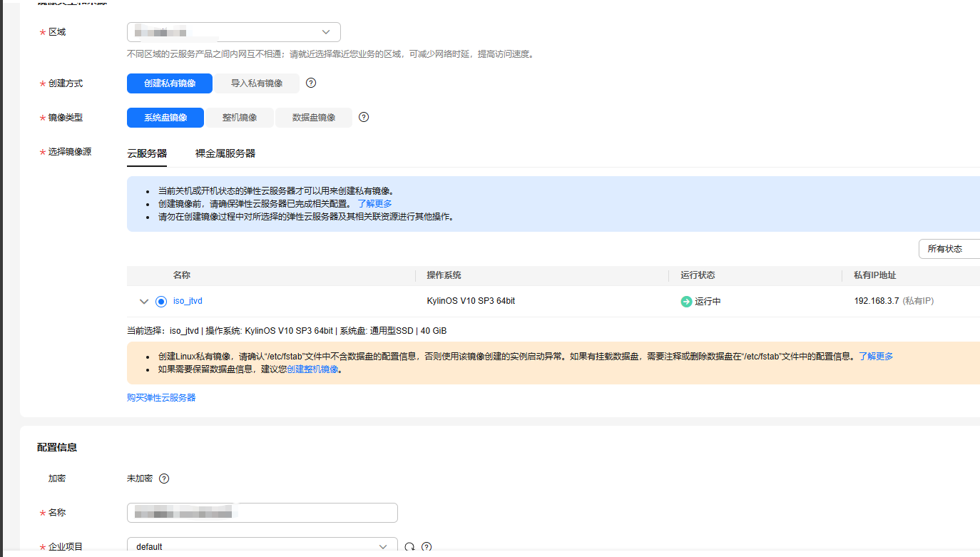Select the iso_jtvd radio button
Image resolution: width=980 pixels, height=557 pixels.
click(161, 302)
